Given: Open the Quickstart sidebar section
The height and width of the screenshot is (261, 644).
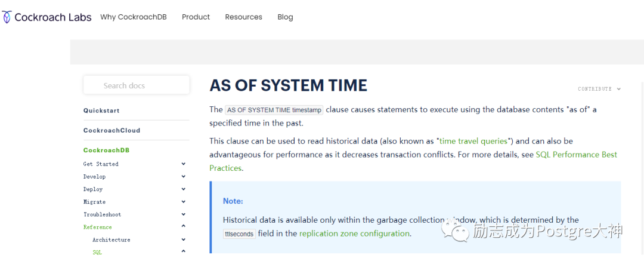Looking at the screenshot, I should [101, 110].
